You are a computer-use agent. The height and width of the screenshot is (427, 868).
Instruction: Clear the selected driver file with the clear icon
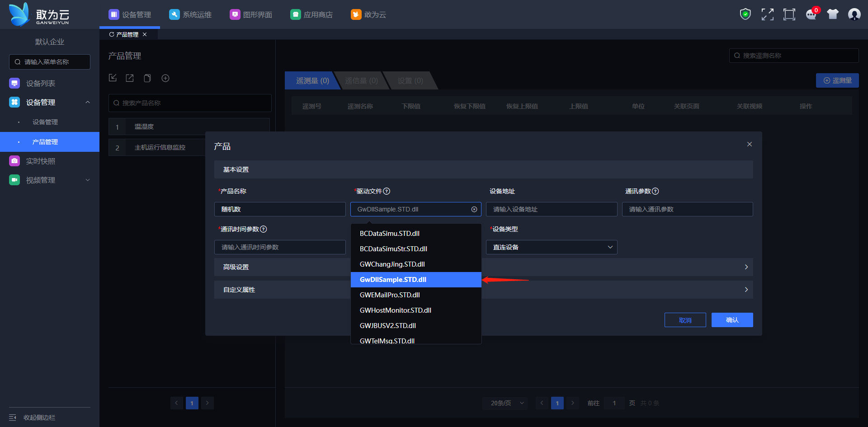coord(474,209)
